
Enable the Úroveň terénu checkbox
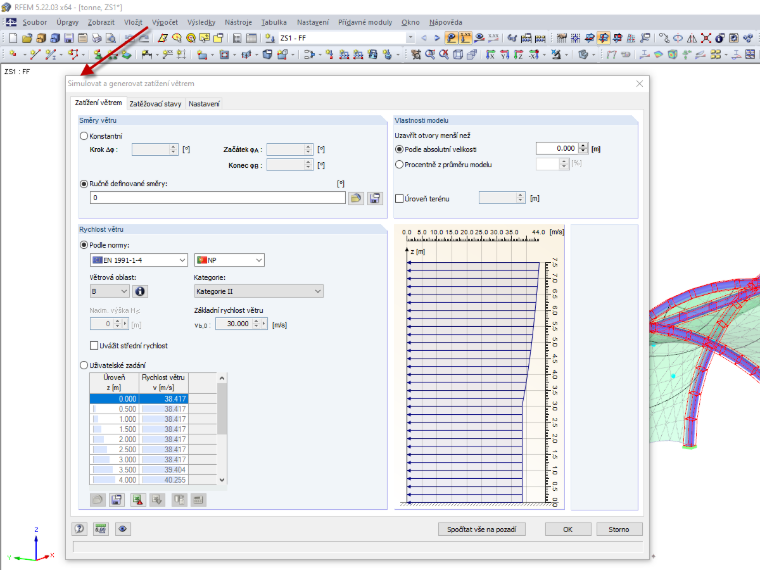click(399, 199)
